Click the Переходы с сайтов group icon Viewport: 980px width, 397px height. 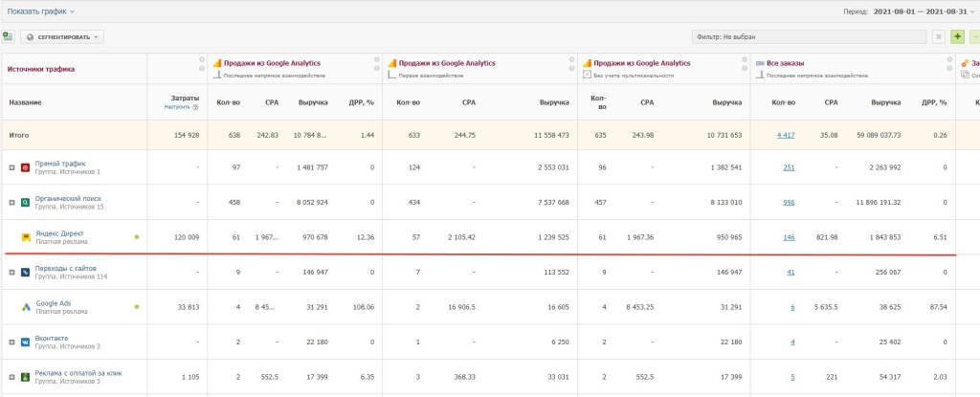[26, 273]
